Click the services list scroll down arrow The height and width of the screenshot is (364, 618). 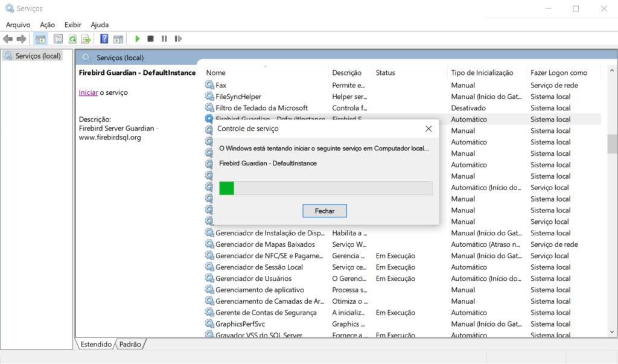pos(612,332)
